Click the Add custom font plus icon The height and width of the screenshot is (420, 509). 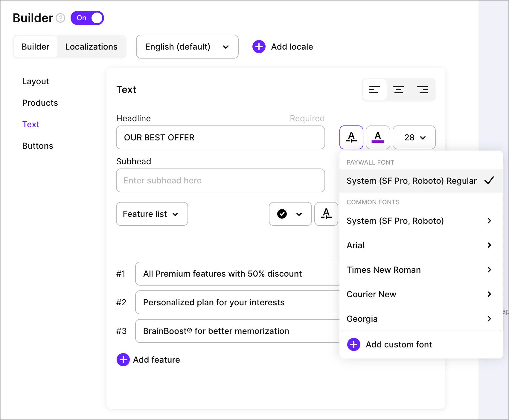354,344
